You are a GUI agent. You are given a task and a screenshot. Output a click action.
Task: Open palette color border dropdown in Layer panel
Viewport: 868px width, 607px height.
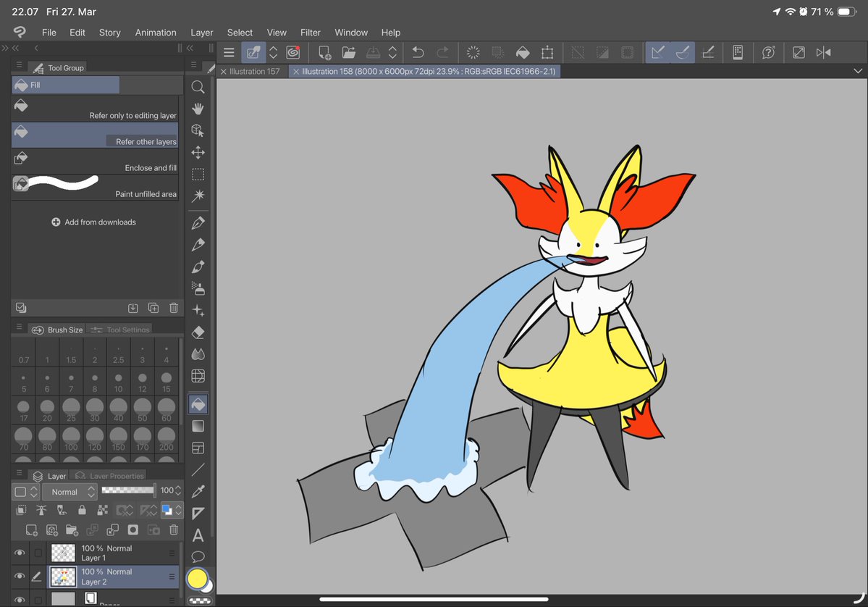(25, 492)
